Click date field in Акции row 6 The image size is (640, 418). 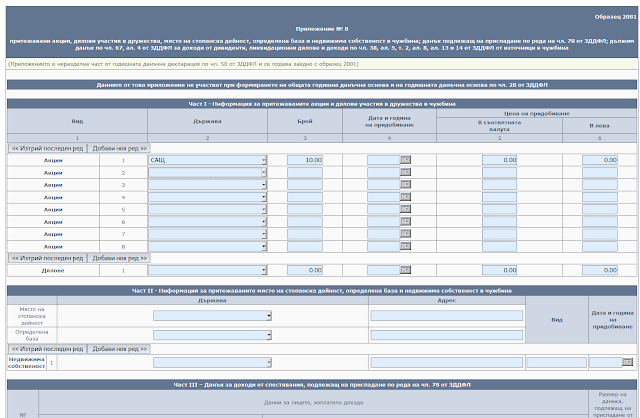click(x=384, y=222)
